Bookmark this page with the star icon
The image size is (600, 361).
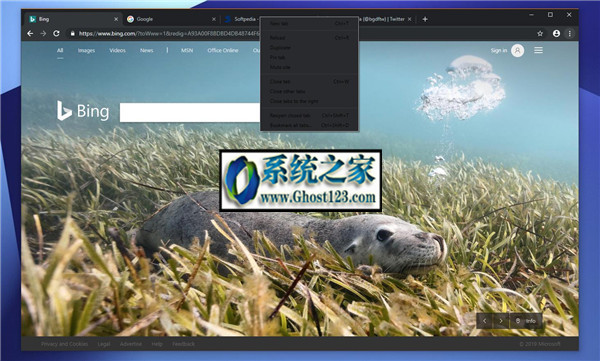point(540,34)
